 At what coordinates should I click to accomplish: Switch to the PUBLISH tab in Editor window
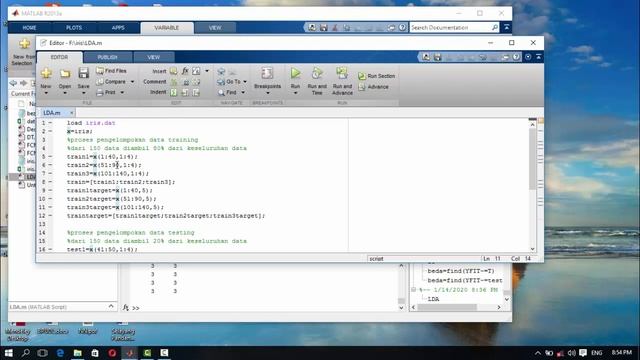pos(107,57)
